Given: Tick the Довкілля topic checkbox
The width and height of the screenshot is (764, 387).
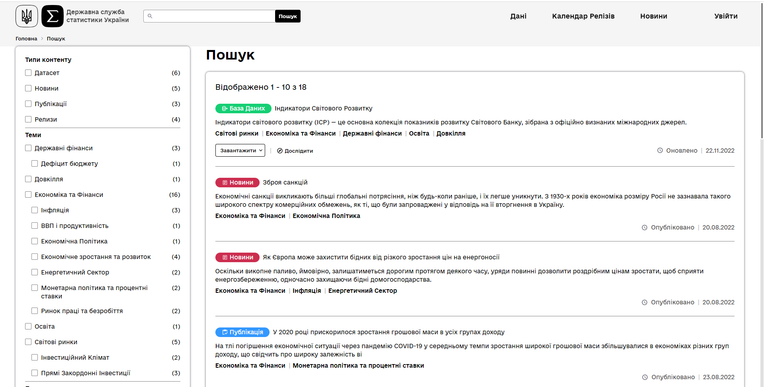Looking at the screenshot, I should (x=28, y=179).
